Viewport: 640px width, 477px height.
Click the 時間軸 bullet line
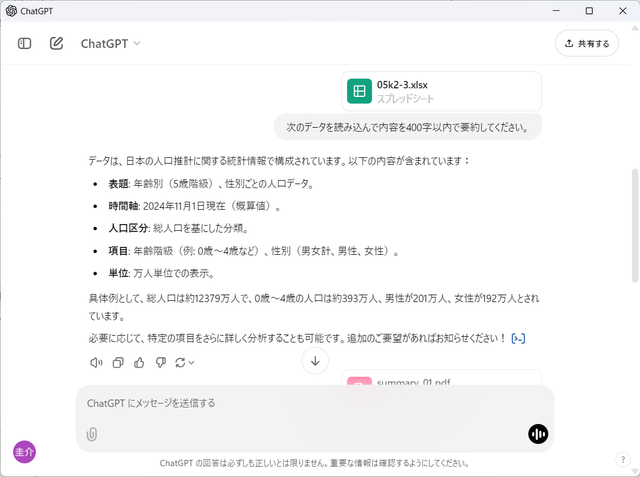(195, 206)
